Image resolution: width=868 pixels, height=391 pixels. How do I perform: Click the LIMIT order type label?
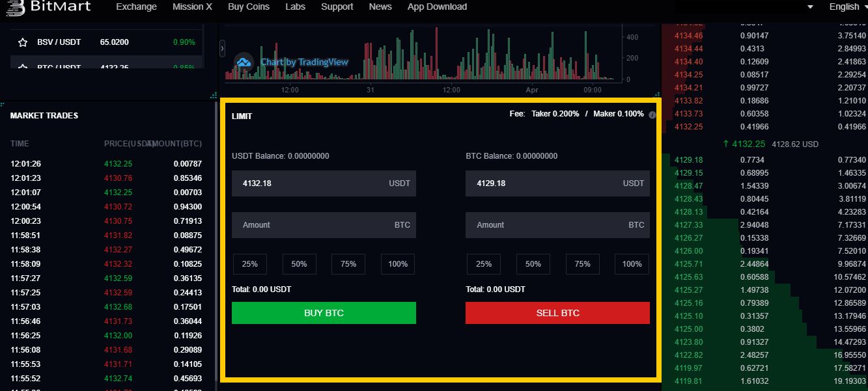242,116
